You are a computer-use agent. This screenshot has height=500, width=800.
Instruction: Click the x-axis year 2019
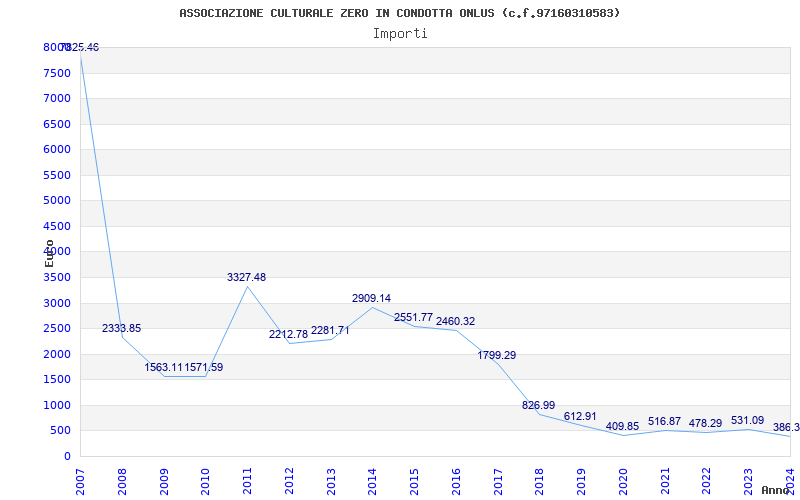coord(581,482)
